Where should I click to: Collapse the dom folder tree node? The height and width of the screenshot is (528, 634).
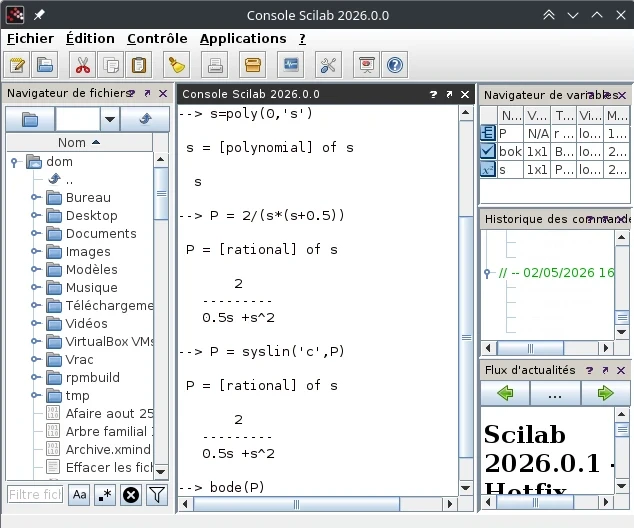coord(15,162)
